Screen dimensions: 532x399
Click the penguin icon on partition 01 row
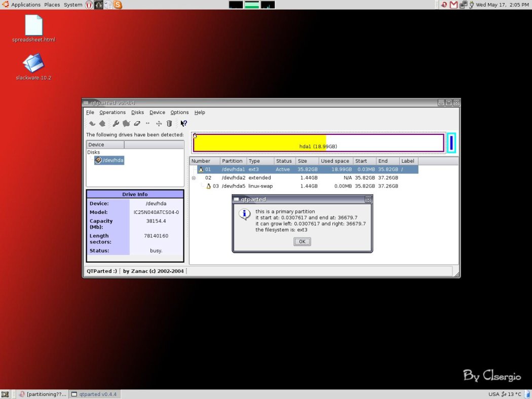click(x=201, y=169)
